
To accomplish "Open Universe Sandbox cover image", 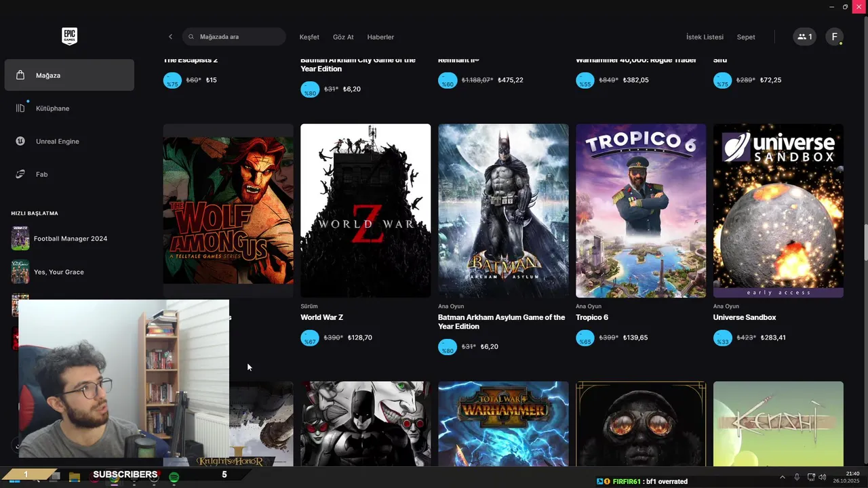I will click(778, 211).
